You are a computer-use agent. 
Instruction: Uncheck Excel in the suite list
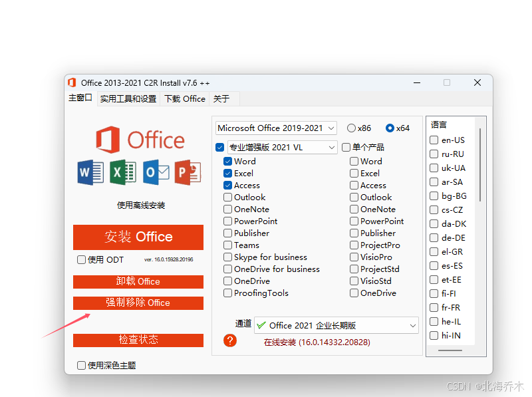click(x=227, y=173)
